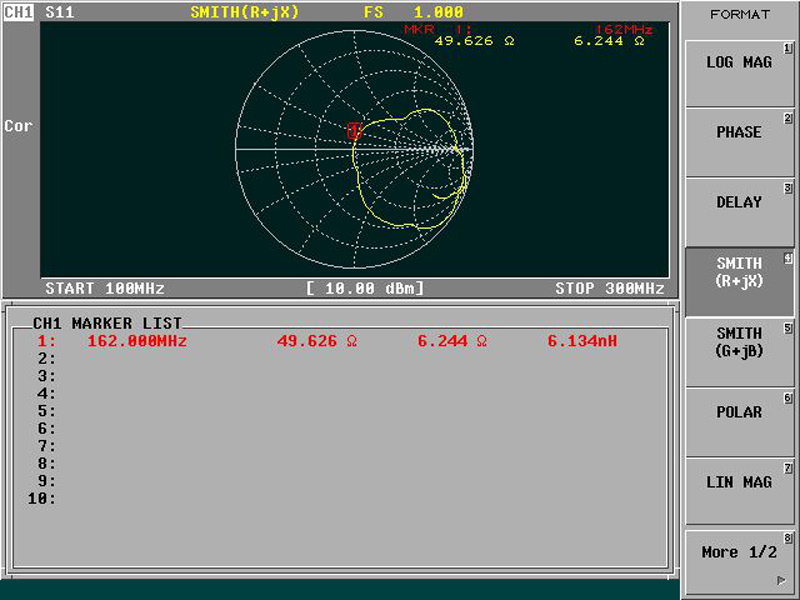Screen dimensions: 800x600
Task: Click the red 162MHz marker readout
Action: [x=623, y=29]
